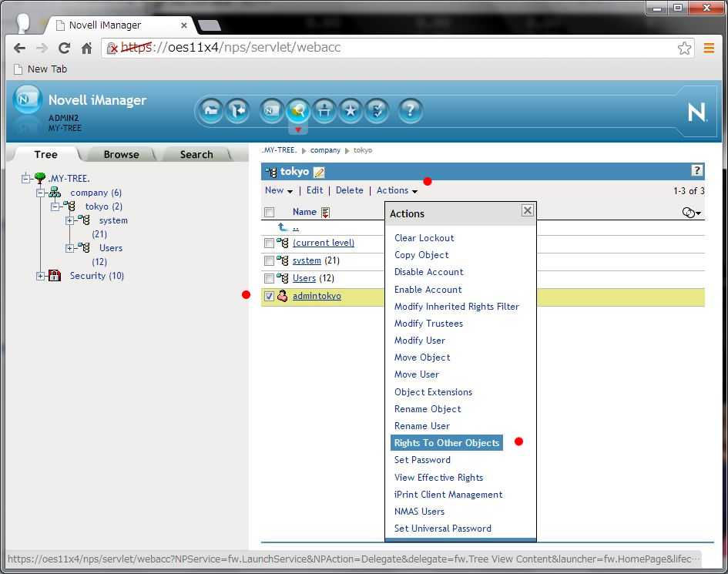
Task: Select Clear Lockout action
Action: pyautogui.click(x=424, y=238)
